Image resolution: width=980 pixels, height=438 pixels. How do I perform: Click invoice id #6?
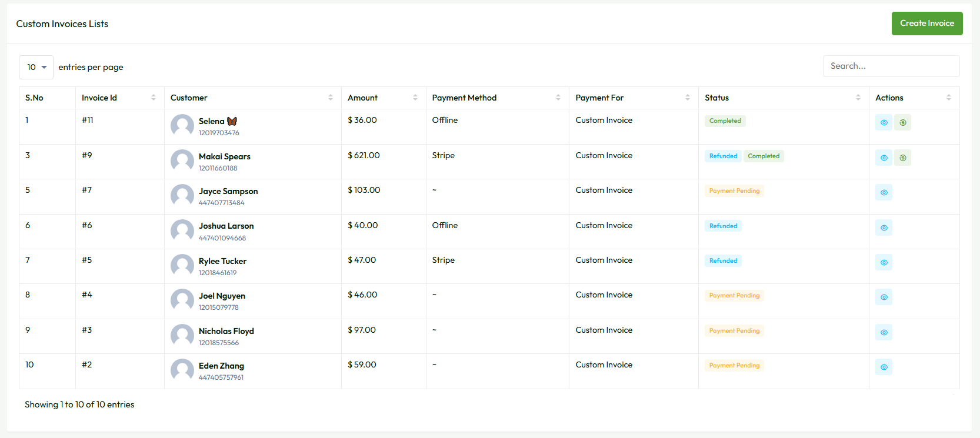click(87, 225)
